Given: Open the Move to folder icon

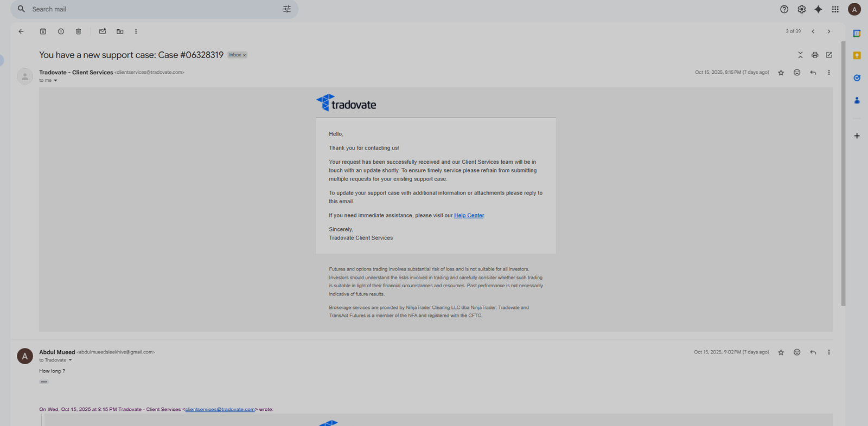Looking at the screenshot, I should tap(120, 31).
